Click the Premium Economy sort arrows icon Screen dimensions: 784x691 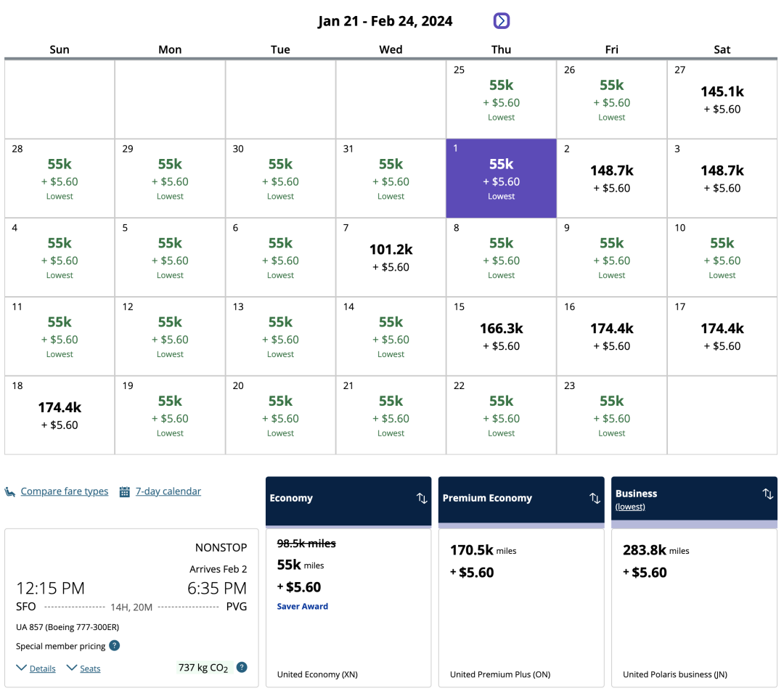coord(595,498)
